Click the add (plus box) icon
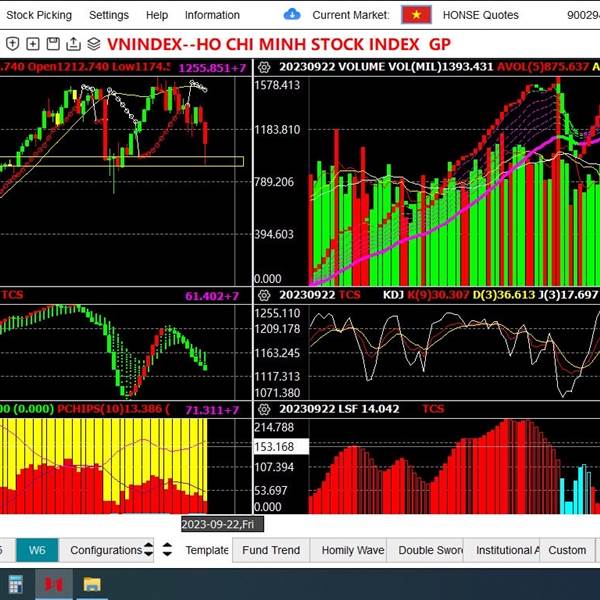This screenshot has height=600, width=600. coord(33,44)
